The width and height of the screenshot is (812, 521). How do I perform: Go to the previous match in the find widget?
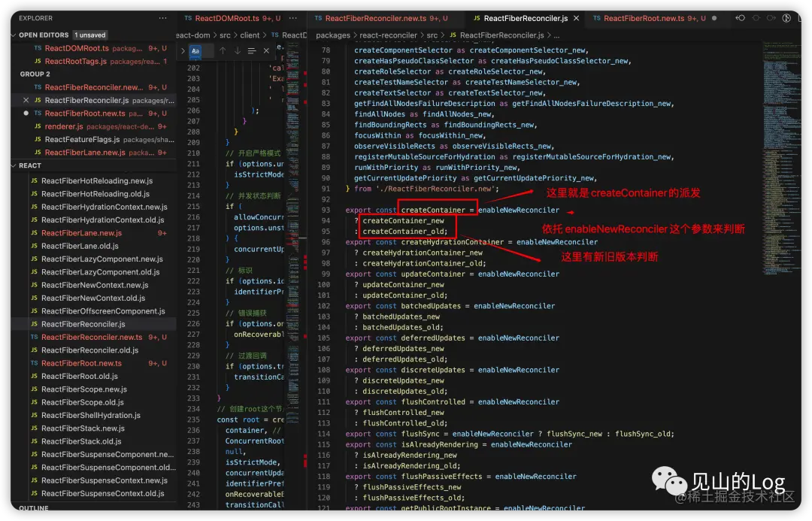[223, 51]
